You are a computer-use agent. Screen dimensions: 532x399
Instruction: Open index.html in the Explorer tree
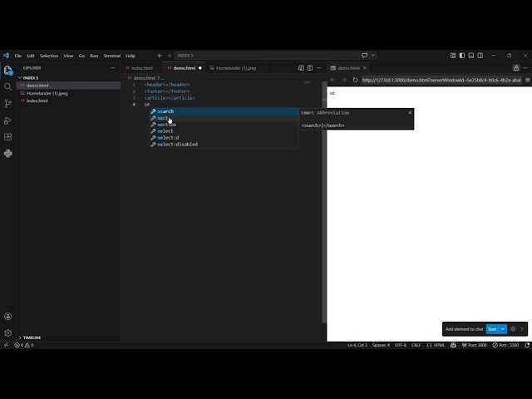pyautogui.click(x=68, y=101)
